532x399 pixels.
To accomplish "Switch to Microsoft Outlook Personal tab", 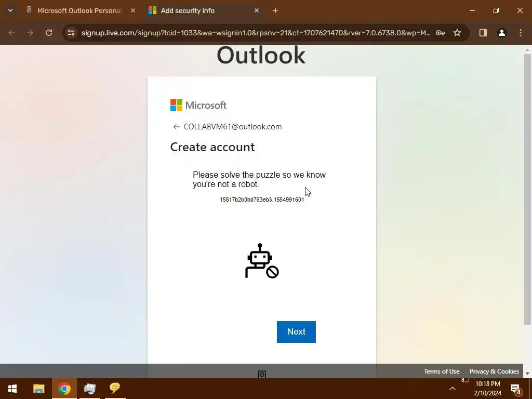I will 79,10.
